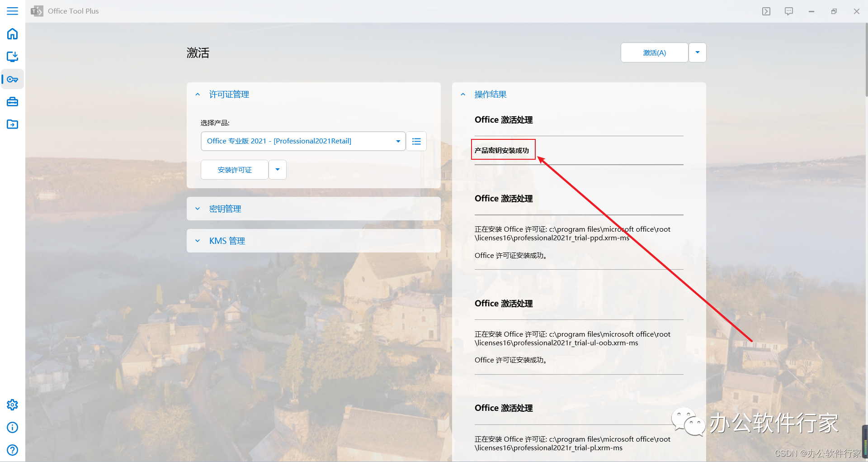868x462 pixels.
Task: Click the product list icon button
Action: tap(416, 141)
